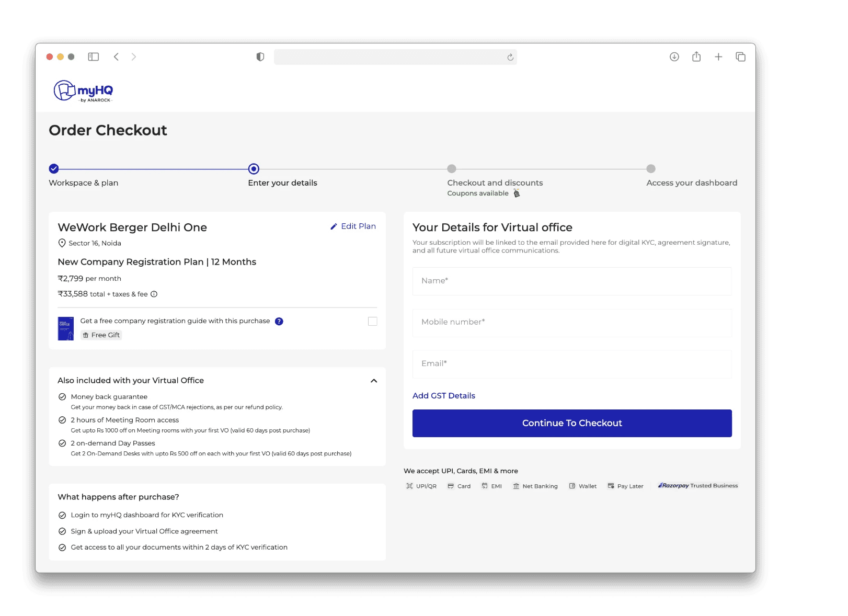Image resolution: width=848 pixels, height=616 pixels.
Task: Go forward with the browser forward arrow
Action: coord(134,56)
